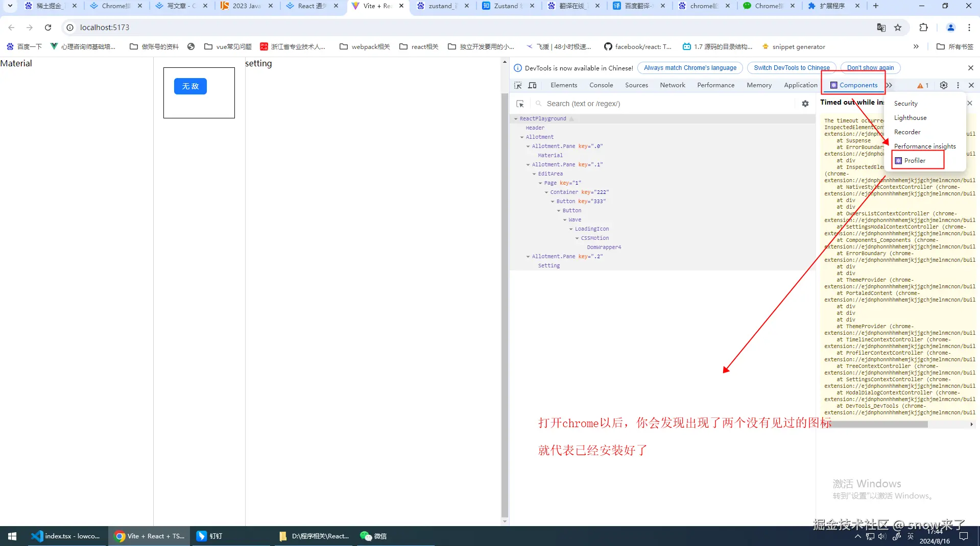Open the Chrome three-dot menu

point(969,28)
